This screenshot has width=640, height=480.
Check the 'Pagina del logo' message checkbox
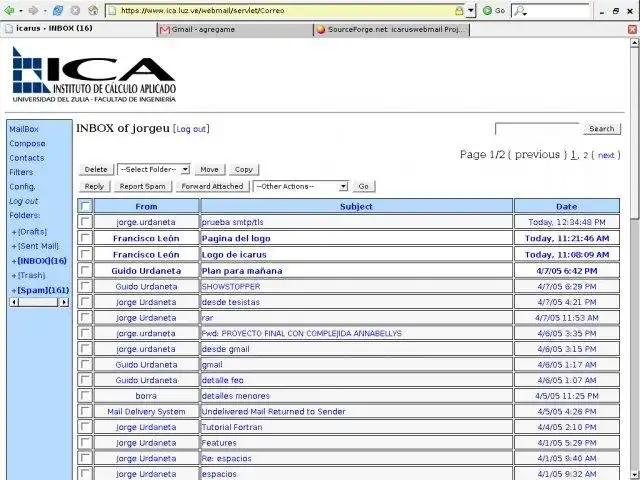(x=85, y=238)
